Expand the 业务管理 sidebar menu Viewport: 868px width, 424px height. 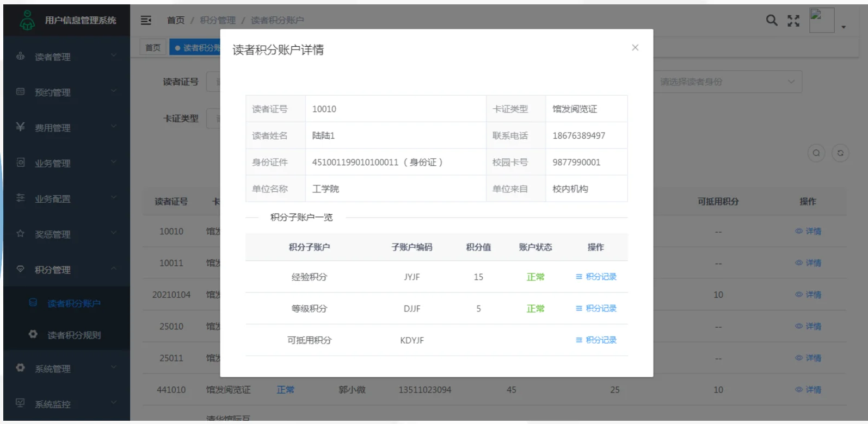point(66,163)
